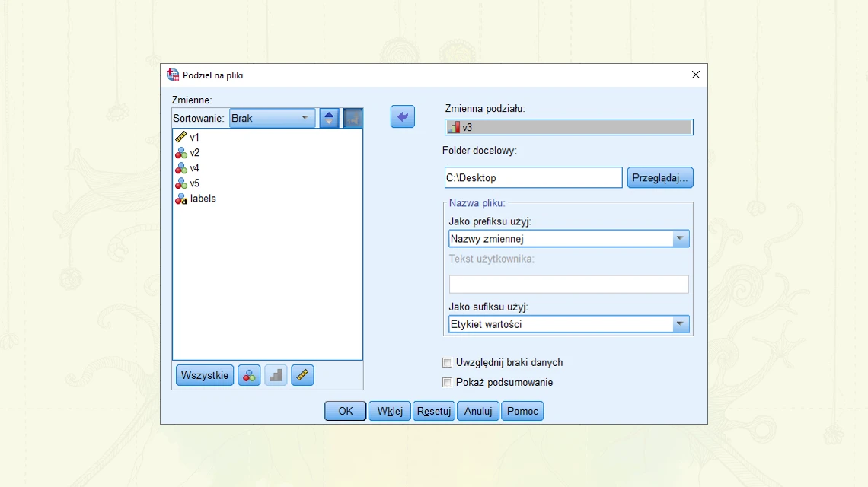Screen dimensions: 868x487
Task: Filter list by ordinal variables icon
Action: coord(276,375)
